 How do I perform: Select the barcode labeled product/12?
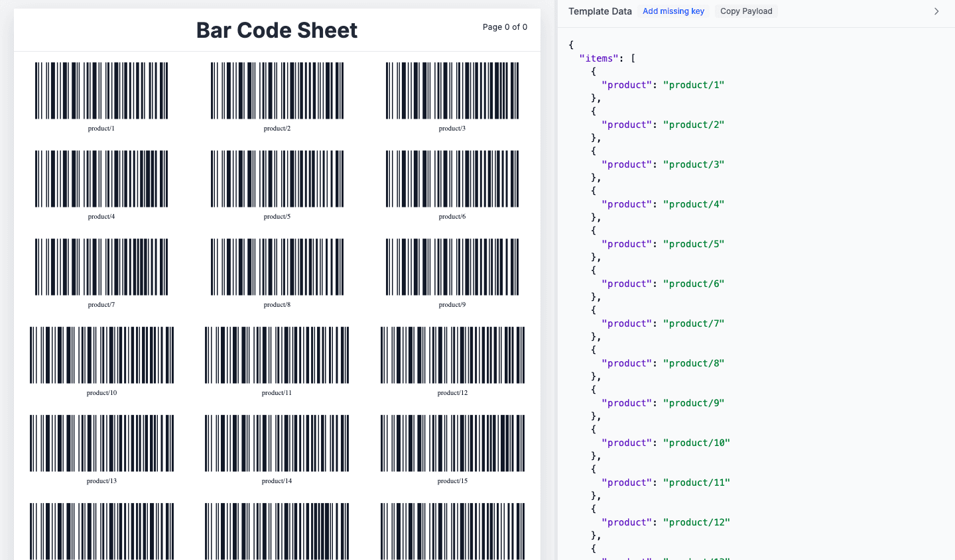(452, 355)
